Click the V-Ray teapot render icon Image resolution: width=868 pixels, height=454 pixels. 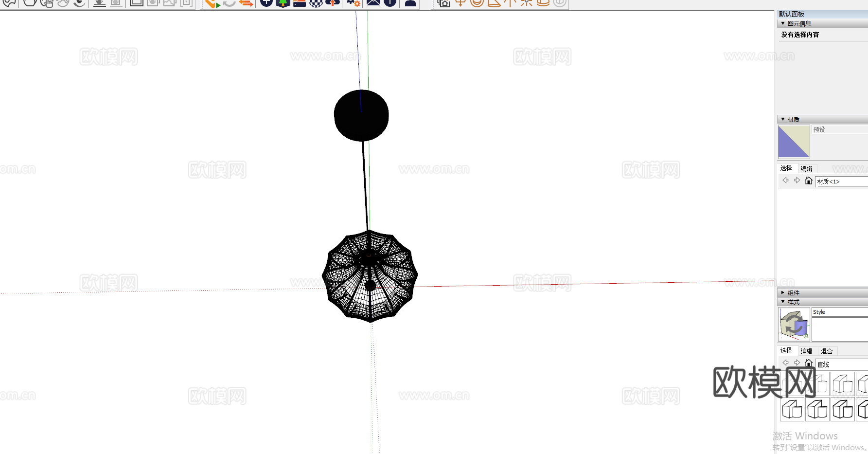pyautogui.click(x=30, y=2)
